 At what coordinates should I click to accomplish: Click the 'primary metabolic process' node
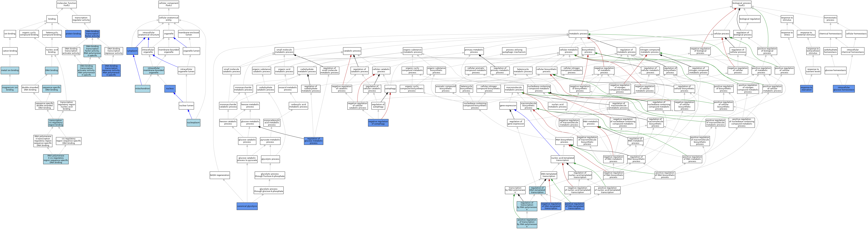474,51
